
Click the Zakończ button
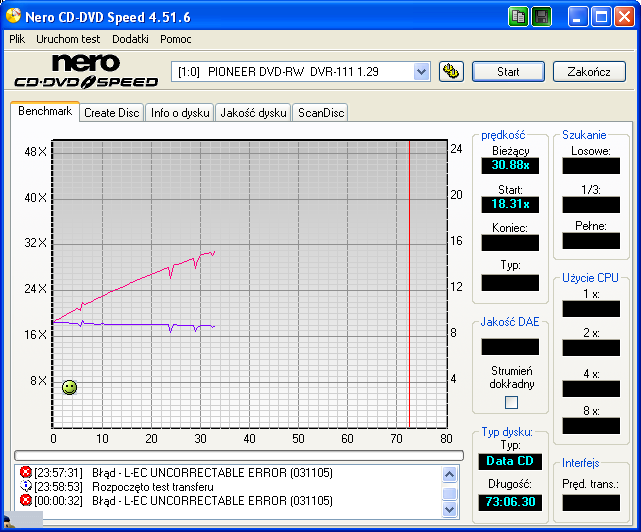589,72
